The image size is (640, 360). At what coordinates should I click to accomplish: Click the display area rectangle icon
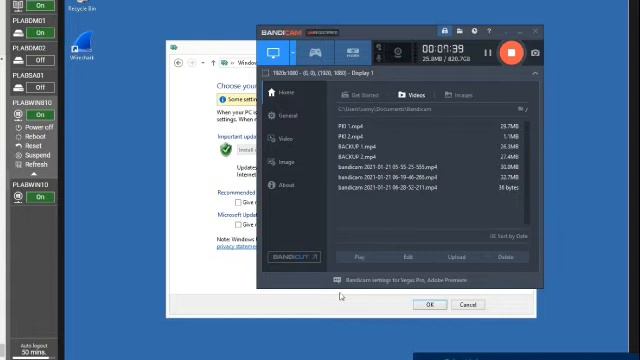point(266,73)
